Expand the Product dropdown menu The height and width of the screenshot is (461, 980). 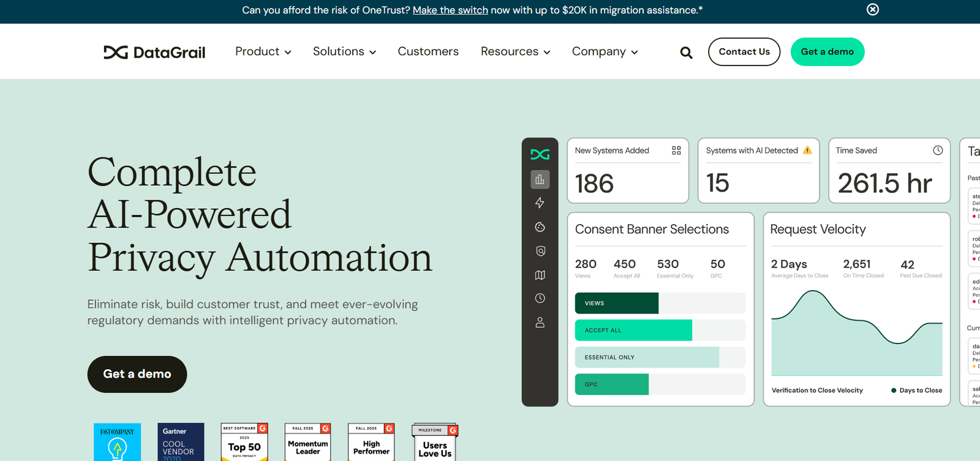(263, 51)
